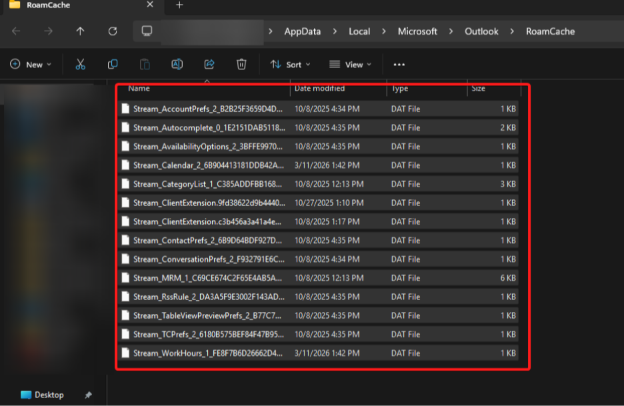The image size is (624, 406).
Task: Go up one folder level
Action: pos(80,31)
